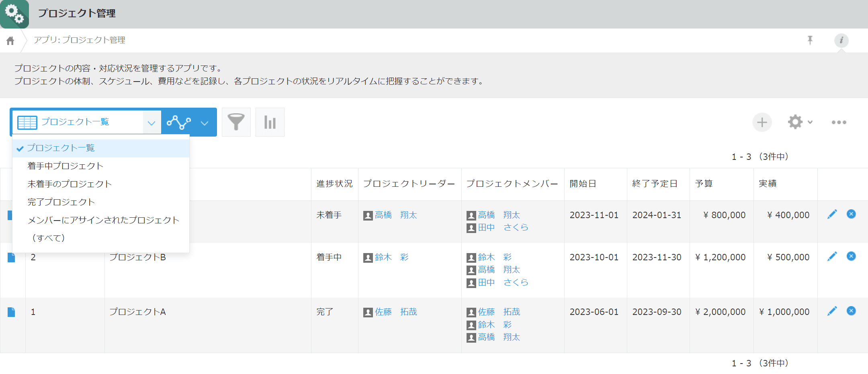Open leader 高橋 翔太 in 未着手 row

coord(395,215)
